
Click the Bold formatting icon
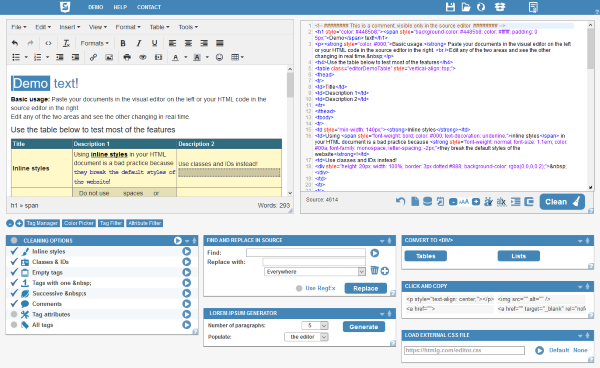pos(123,43)
